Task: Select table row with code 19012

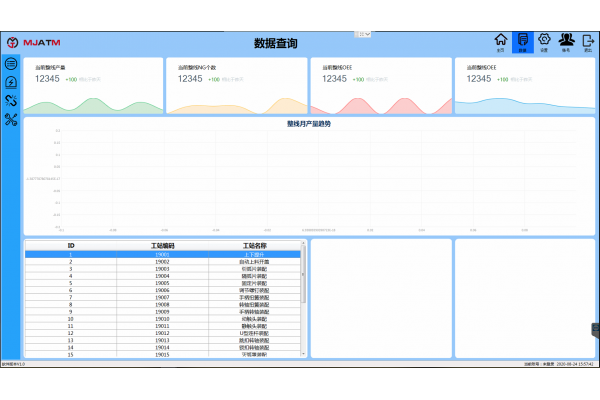Action: click(x=163, y=333)
